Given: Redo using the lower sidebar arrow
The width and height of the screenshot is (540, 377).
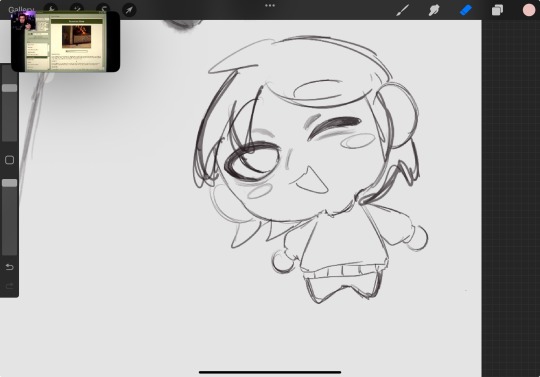Looking at the screenshot, I should click(10, 286).
